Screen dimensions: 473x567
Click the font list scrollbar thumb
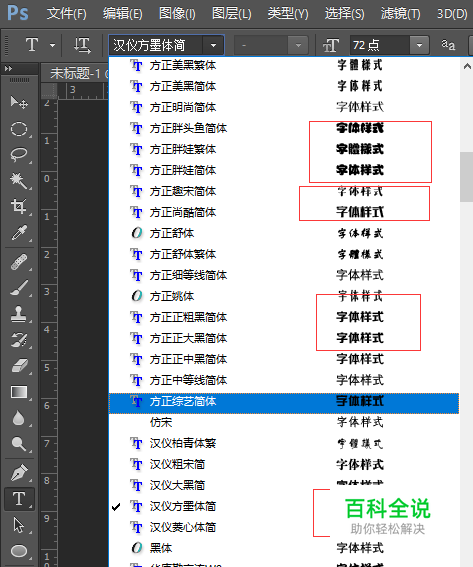(466, 176)
